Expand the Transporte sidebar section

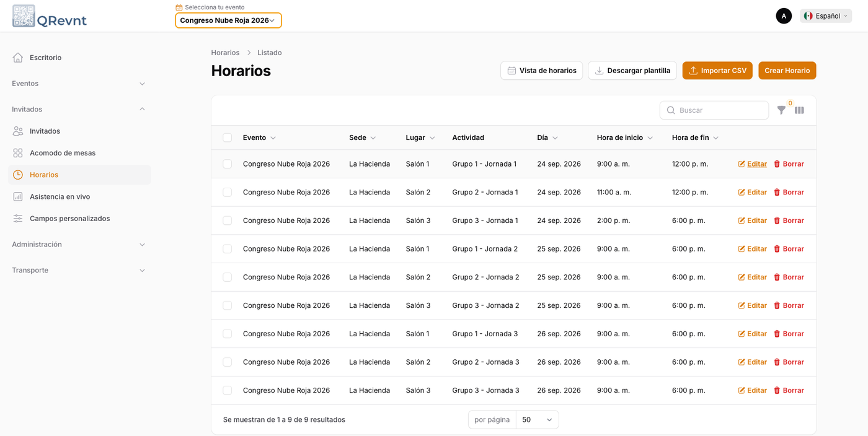coord(79,271)
